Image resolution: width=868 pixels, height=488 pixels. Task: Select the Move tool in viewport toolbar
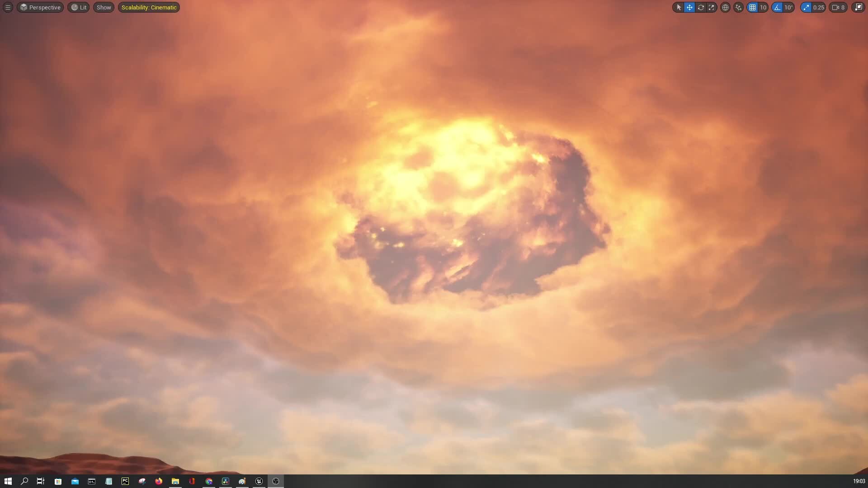tap(689, 7)
